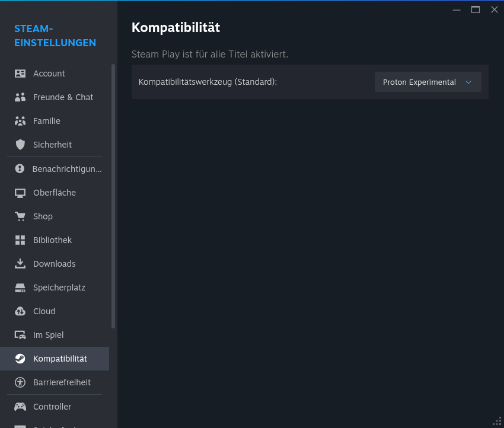This screenshot has height=428, width=504.
Task: Click the Barrierefreiheit accessibility icon
Action: point(20,382)
